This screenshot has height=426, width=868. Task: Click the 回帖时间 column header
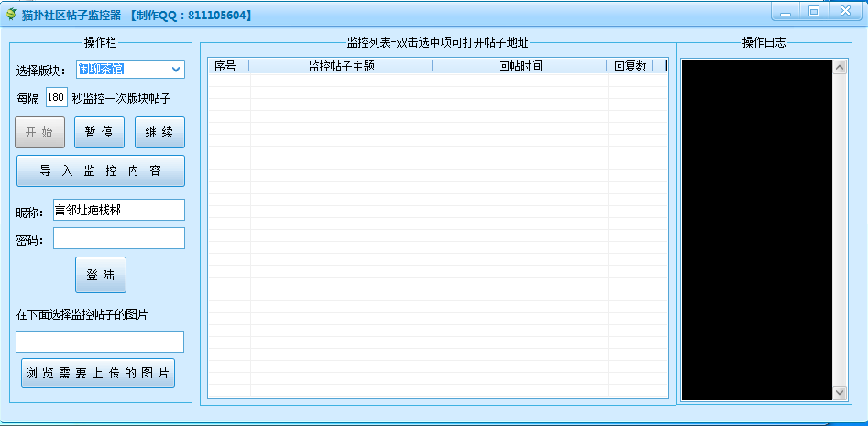(x=520, y=66)
